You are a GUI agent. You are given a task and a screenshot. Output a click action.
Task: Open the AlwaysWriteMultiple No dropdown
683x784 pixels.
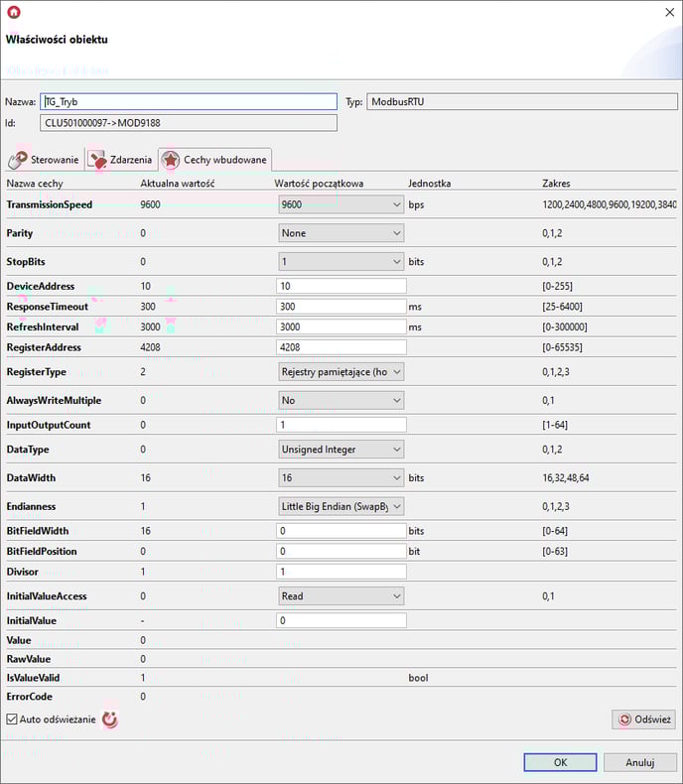[x=341, y=401]
